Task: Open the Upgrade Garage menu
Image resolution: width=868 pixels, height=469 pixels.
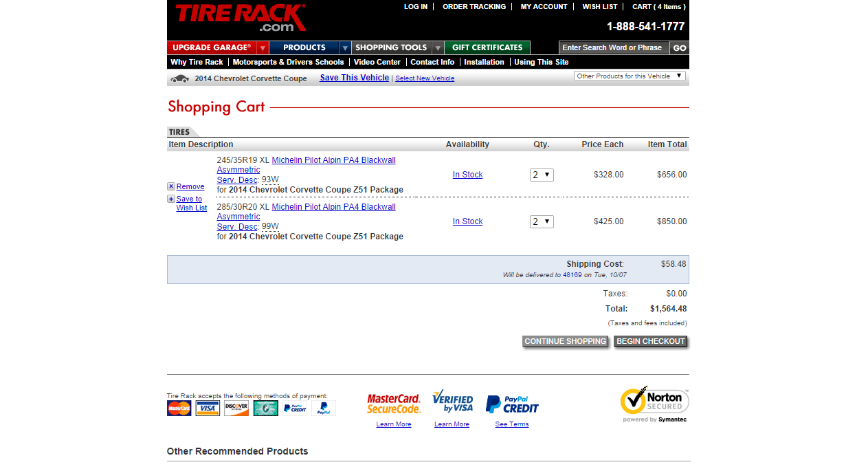Action: pos(212,48)
